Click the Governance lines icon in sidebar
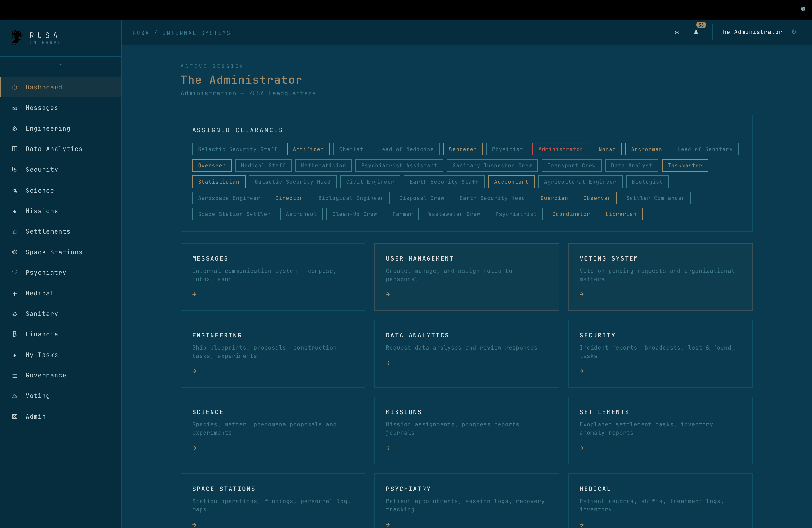This screenshot has height=528, width=812. 15,376
